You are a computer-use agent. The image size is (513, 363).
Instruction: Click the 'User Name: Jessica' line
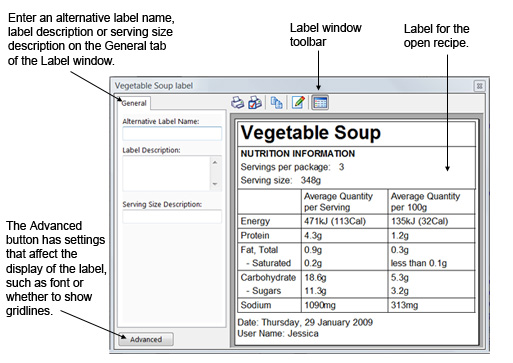pos(278,334)
